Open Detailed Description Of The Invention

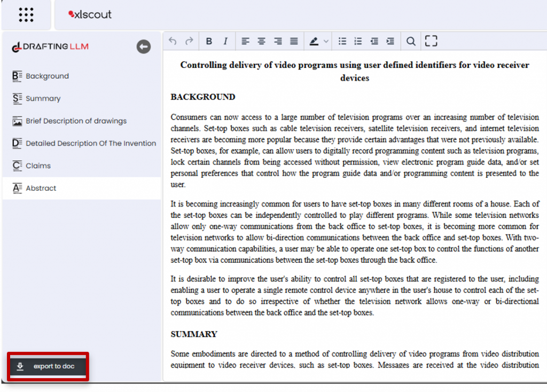point(82,143)
